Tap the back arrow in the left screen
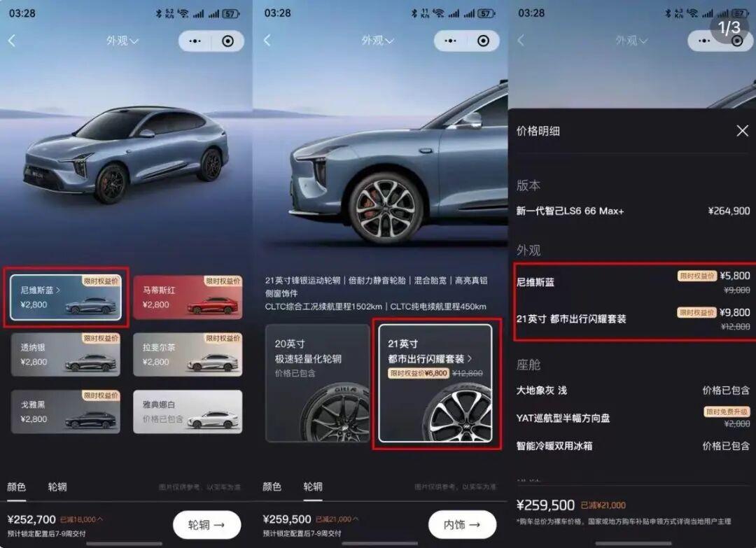The width and height of the screenshot is (756, 548). coord(12,41)
